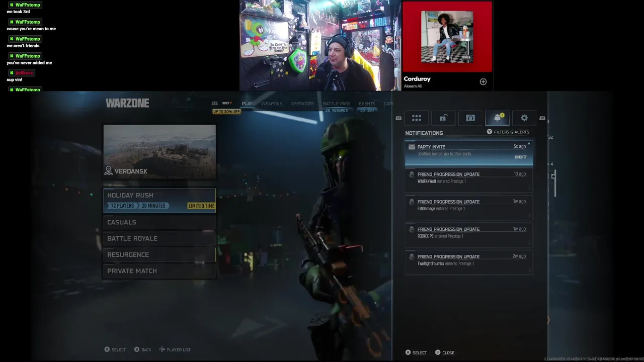
Task: Open Private Match
Action: point(159,271)
